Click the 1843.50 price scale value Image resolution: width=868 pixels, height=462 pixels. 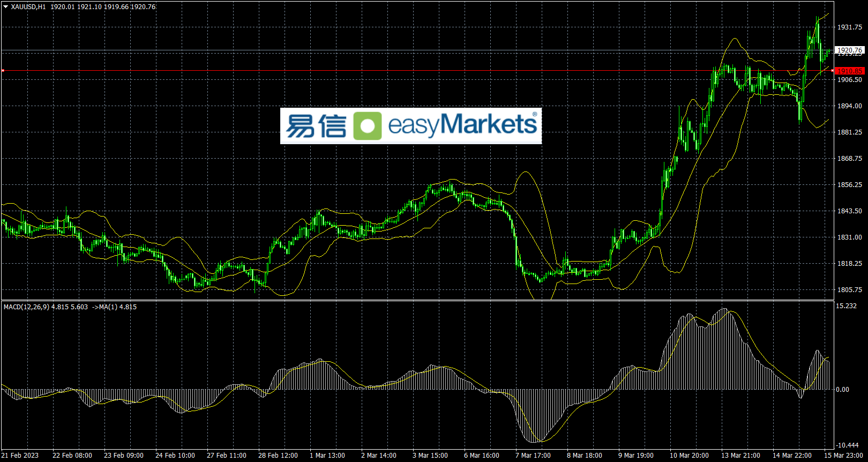pyautogui.click(x=850, y=211)
